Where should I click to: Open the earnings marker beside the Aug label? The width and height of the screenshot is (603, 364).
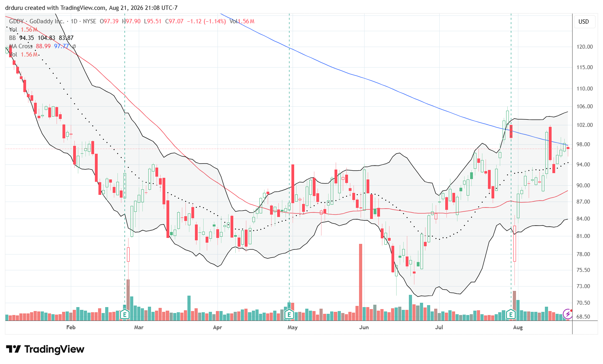511,315
